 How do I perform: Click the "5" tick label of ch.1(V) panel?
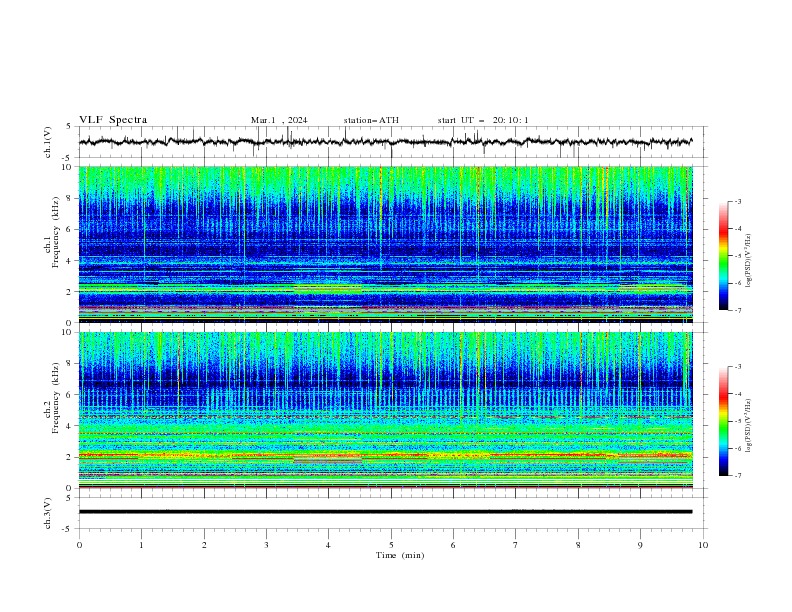pos(69,126)
